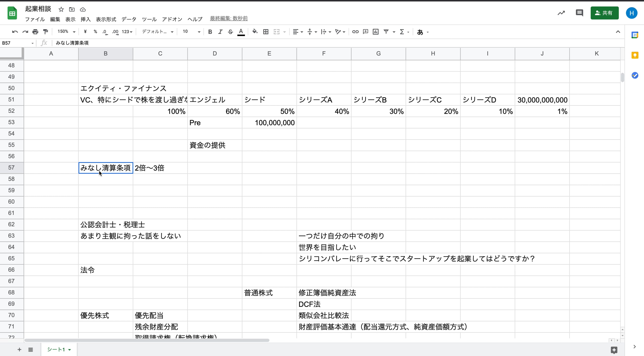Open シート1 tab dropdown arrow

click(x=69, y=350)
